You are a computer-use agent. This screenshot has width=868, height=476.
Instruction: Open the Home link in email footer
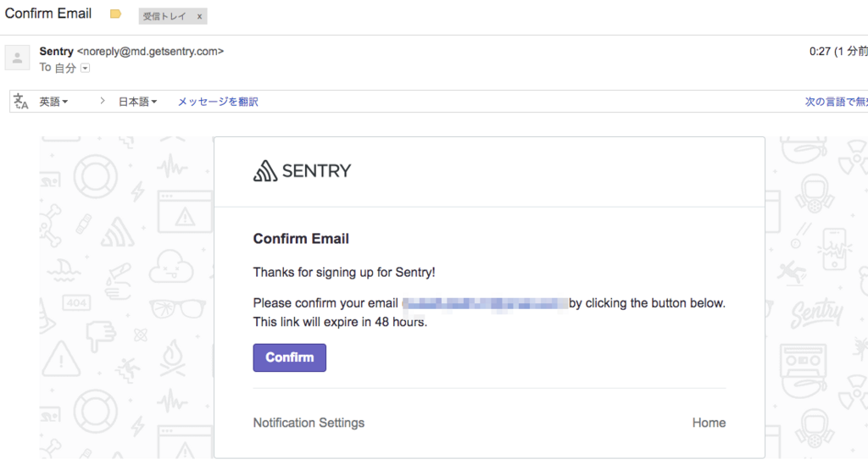(709, 423)
